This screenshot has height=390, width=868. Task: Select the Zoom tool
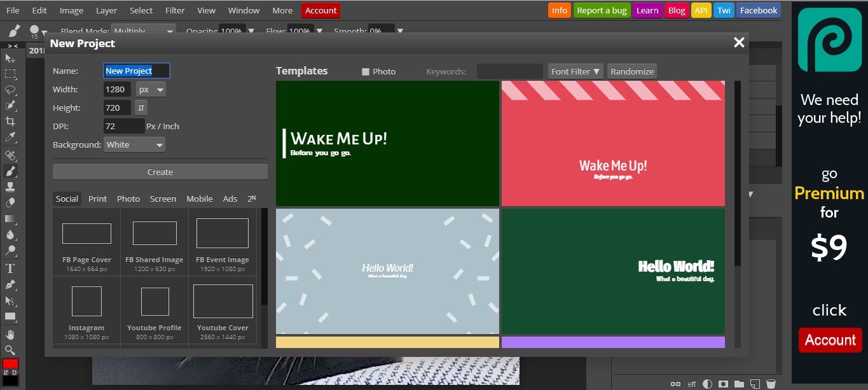point(10,350)
